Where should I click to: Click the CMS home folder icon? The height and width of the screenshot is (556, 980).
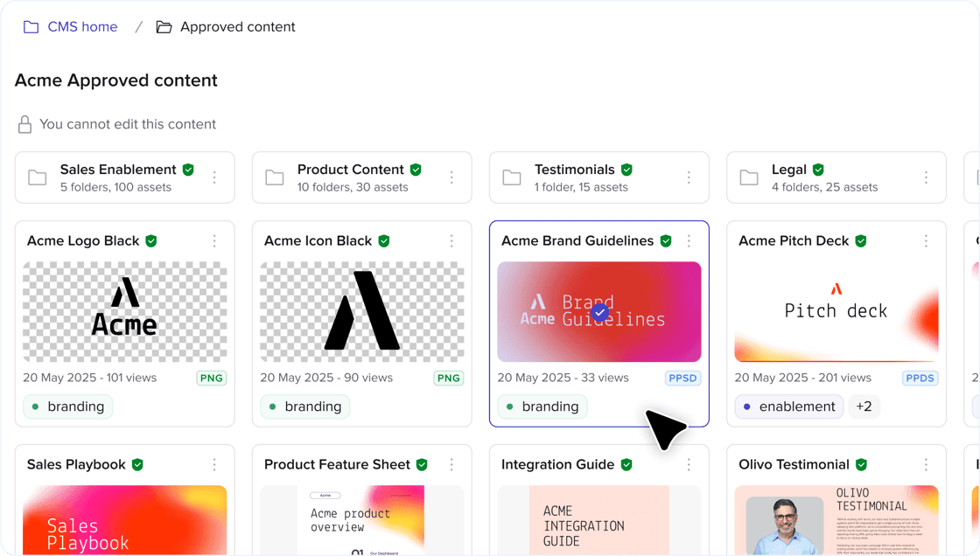pos(31,27)
